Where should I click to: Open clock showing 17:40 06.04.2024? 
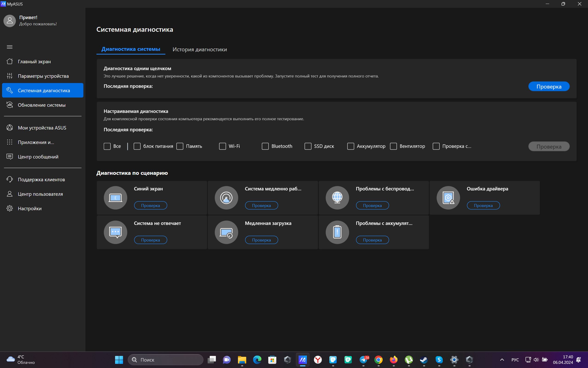(563, 360)
